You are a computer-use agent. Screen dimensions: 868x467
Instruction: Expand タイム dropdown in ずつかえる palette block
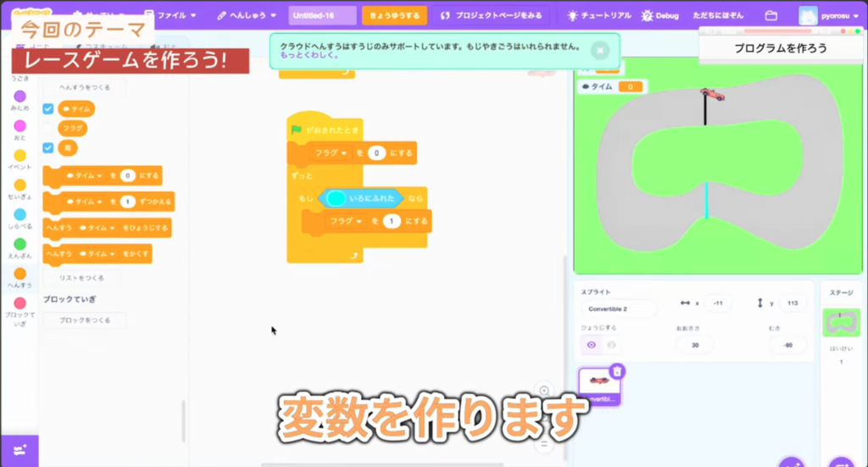pos(100,202)
